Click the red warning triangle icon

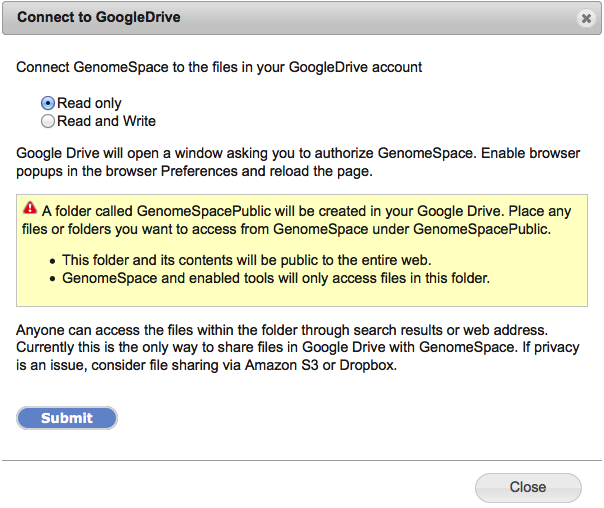pos(31,209)
